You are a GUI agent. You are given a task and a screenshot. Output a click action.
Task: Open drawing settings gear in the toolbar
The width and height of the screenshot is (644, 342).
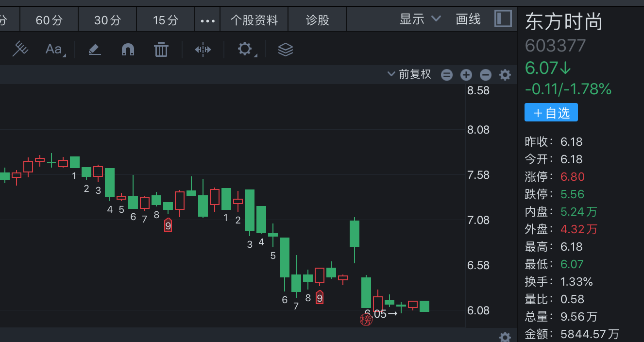(x=245, y=49)
